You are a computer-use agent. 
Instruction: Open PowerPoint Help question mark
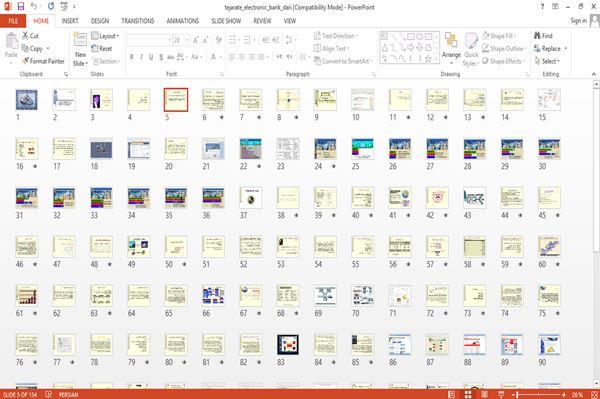click(542, 7)
